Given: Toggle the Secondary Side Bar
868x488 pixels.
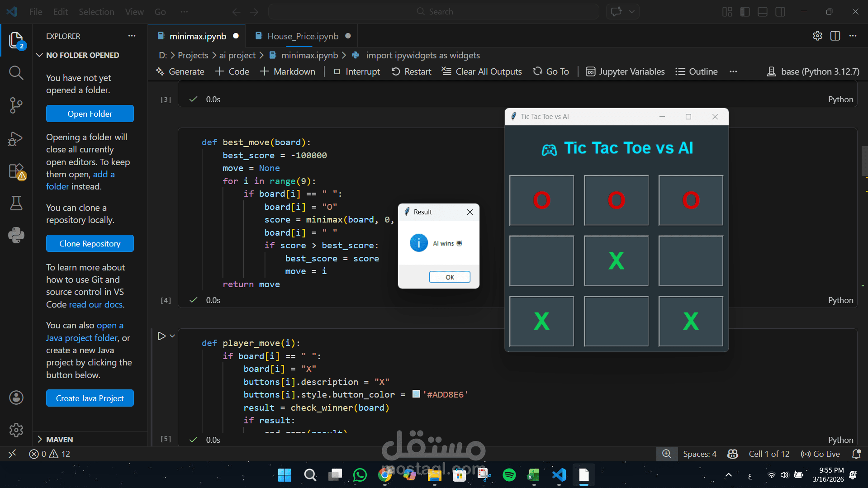Looking at the screenshot, I should point(780,12).
